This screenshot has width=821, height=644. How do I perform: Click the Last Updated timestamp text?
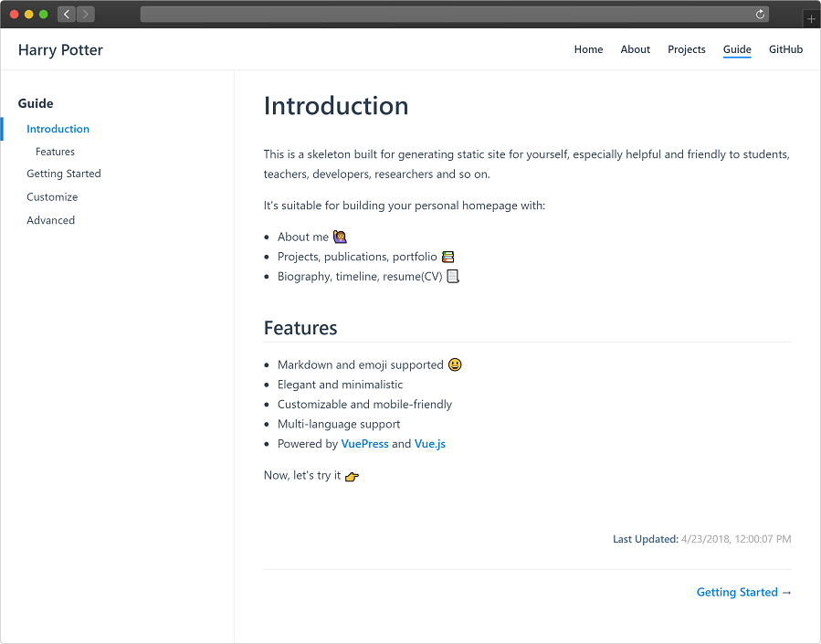click(702, 539)
